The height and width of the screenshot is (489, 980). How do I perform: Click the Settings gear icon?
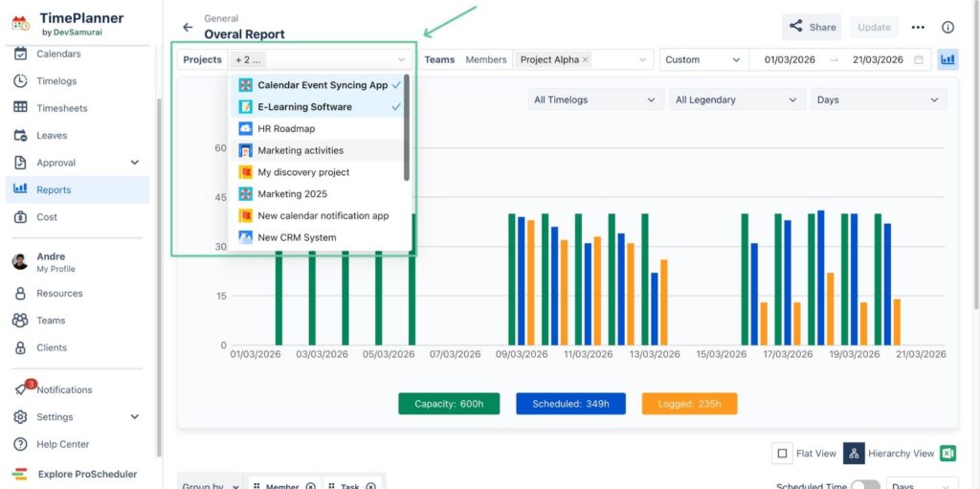[20, 417]
